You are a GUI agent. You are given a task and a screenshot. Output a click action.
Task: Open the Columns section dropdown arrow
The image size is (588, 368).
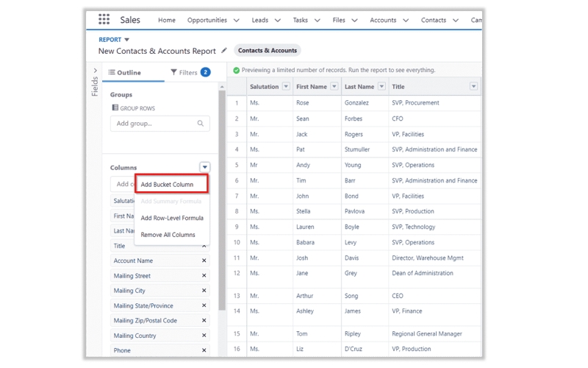(x=204, y=168)
